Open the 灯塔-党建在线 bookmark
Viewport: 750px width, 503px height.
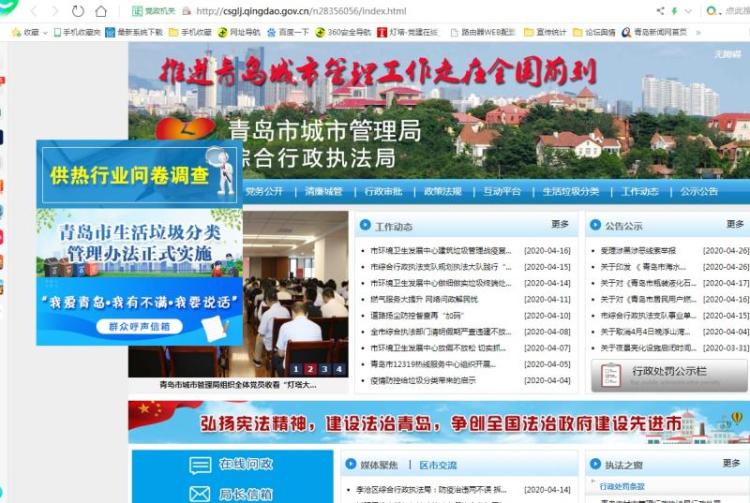point(408,32)
